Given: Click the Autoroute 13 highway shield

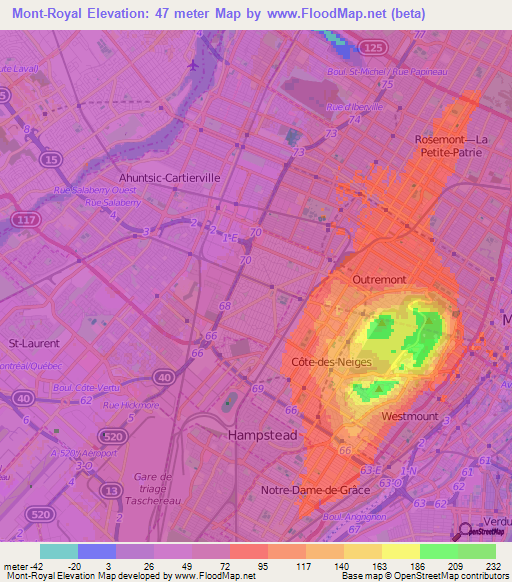Looking at the screenshot, I should (111, 491).
